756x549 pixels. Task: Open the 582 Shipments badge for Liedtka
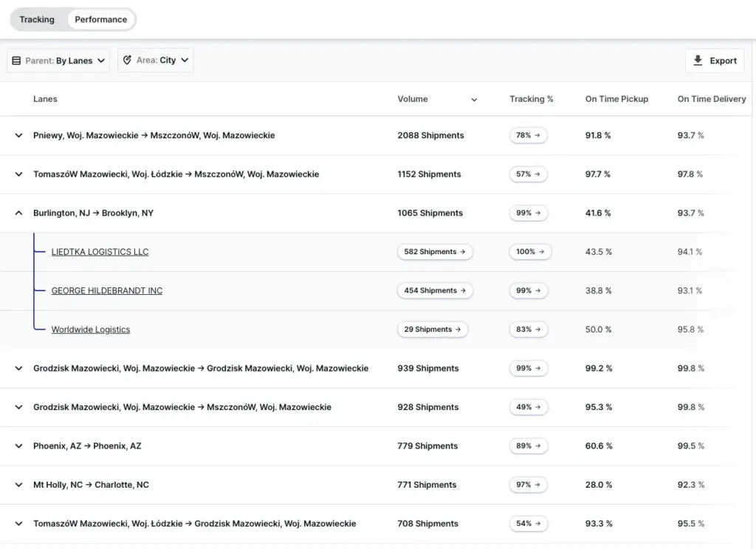435,252
